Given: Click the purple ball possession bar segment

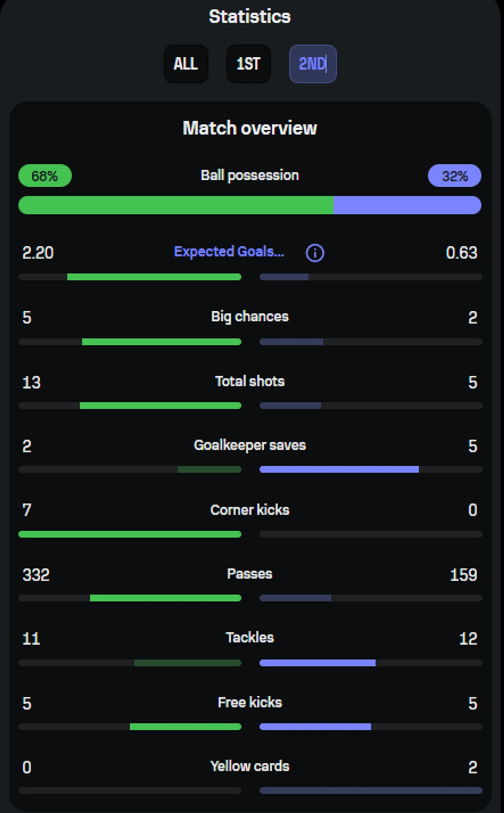Looking at the screenshot, I should (x=407, y=205).
